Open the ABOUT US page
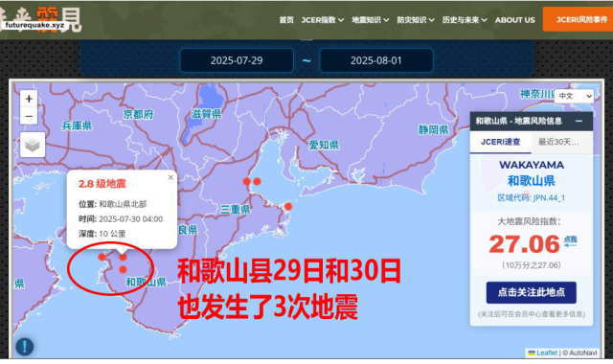This screenshot has height=364, width=613. click(515, 20)
